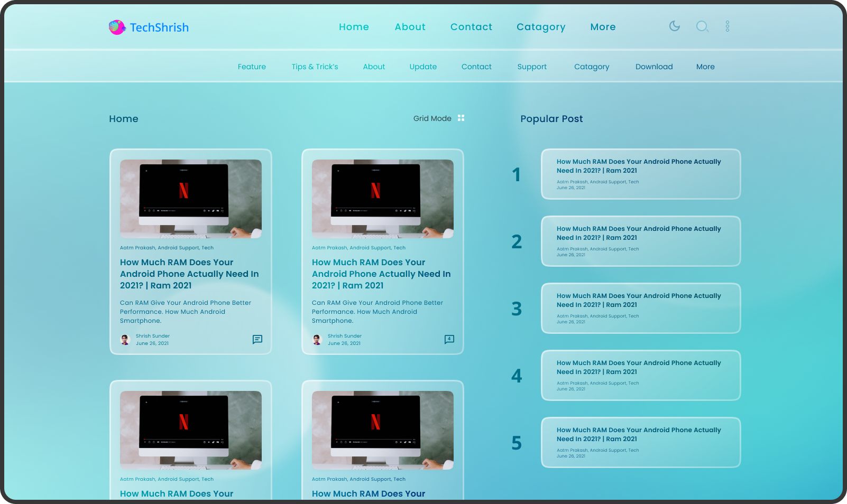The image size is (847, 504).
Task: Open Contact in top navigation
Action: point(471,27)
